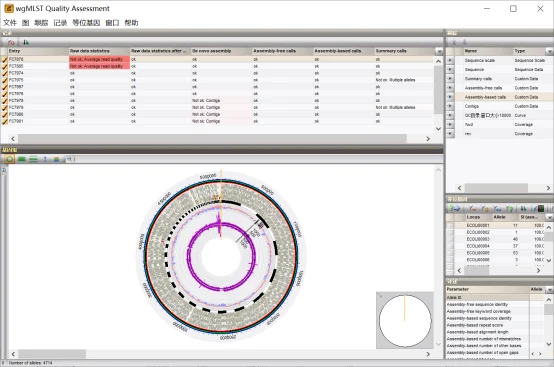Viewport: 554px width, 367px height.
Task: Toggle visibility of the rev coverage track
Action: pos(450,134)
